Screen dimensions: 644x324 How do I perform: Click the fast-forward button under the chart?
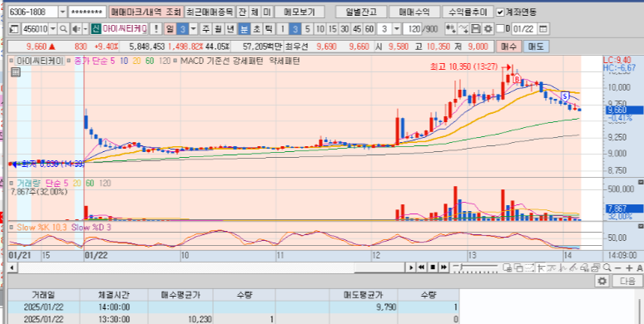[443, 268]
